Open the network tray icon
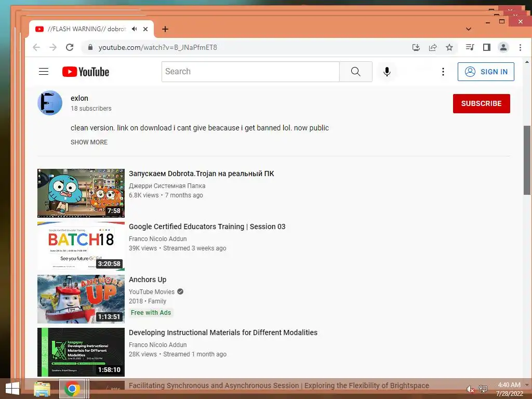 pos(483,389)
